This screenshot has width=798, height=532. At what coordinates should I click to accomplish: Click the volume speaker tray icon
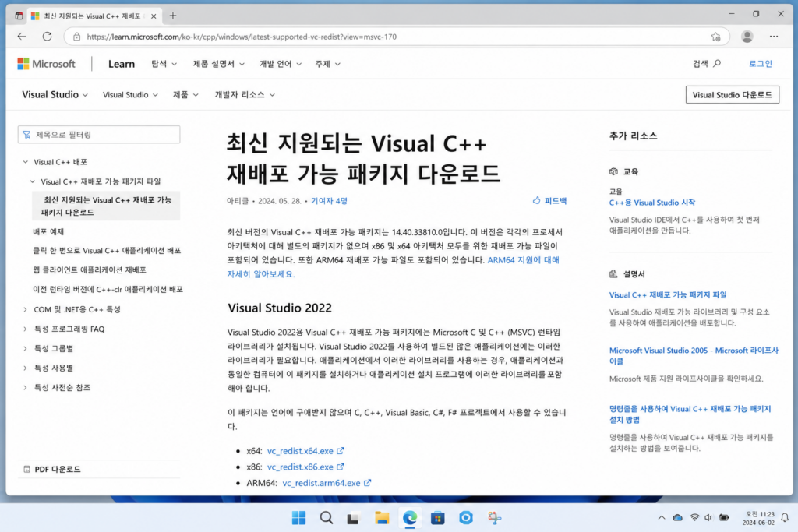708,518
